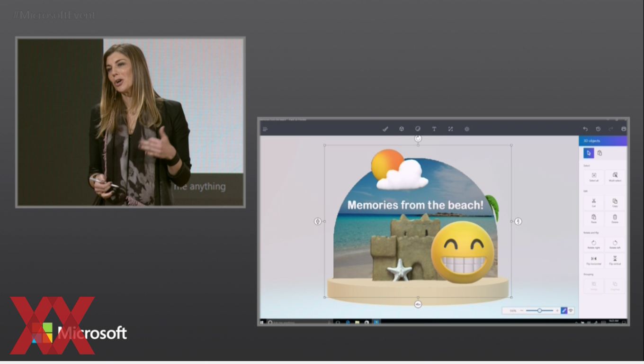Viewport: 644px width, 364px height.
Task: Rotate selection left
Action: coord(615,244)
